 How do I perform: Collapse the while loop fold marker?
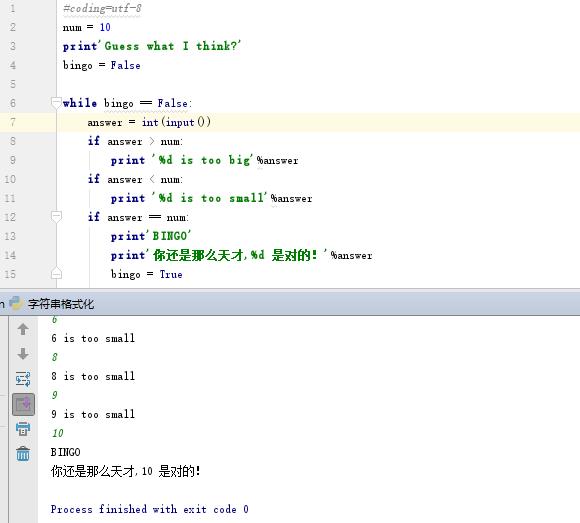coord(56,102)
